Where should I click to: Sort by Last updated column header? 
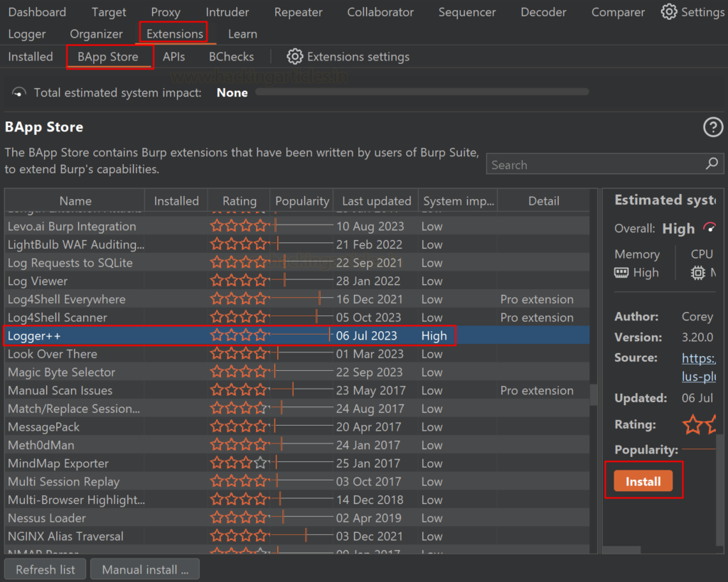[x=376, y=201]
